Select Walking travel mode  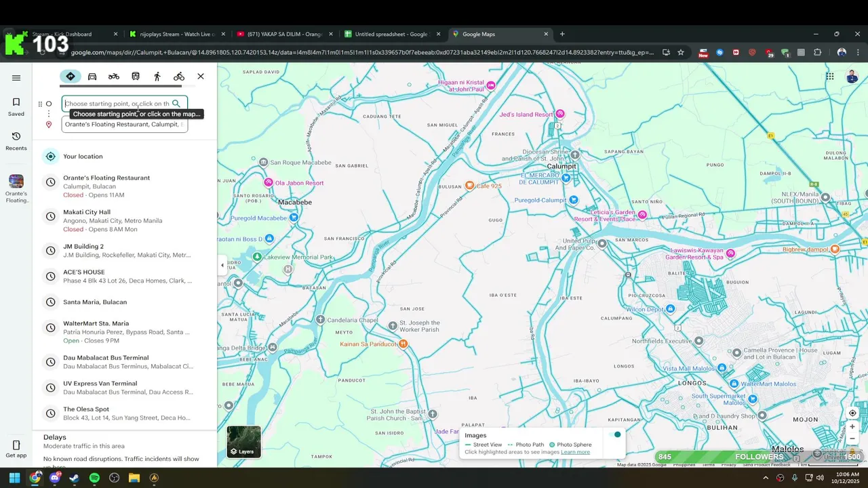157,77
